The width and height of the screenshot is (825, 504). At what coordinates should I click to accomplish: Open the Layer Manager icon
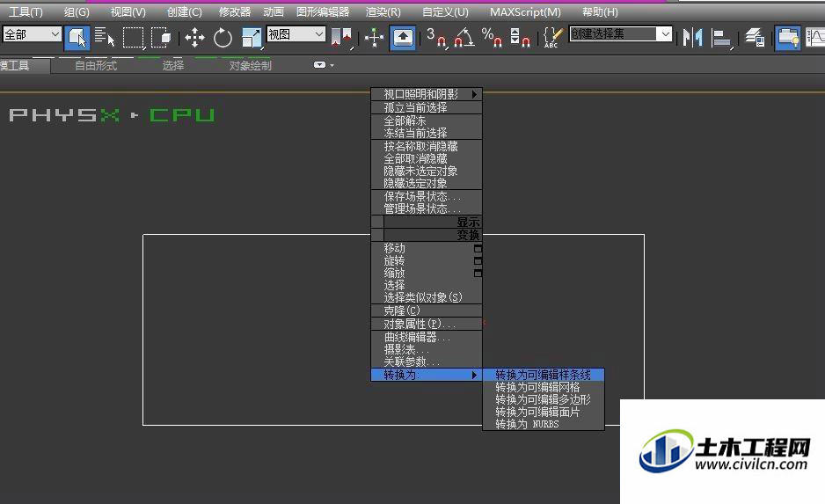point(755,37)
